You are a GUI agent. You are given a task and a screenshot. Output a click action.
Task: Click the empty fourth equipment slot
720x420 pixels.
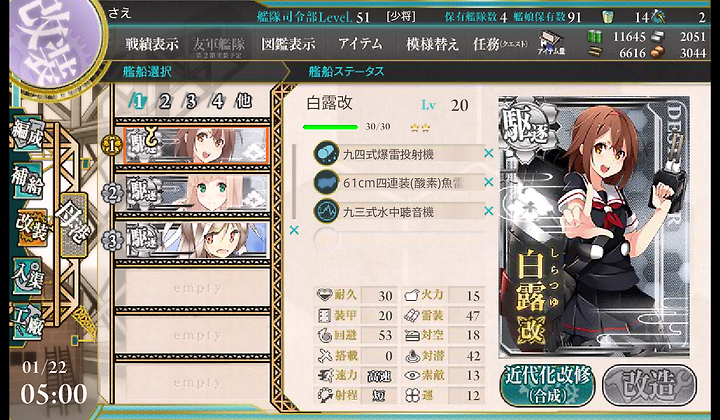tap(399, 240)
